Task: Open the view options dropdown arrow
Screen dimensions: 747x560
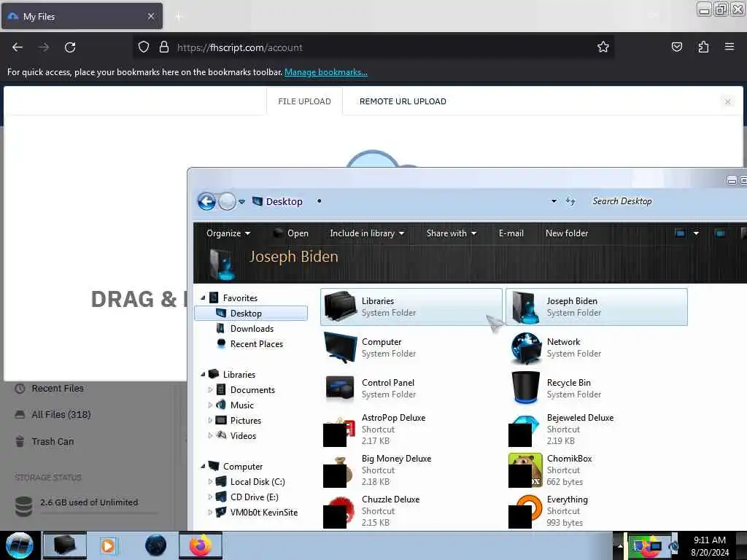Action: 696,233
